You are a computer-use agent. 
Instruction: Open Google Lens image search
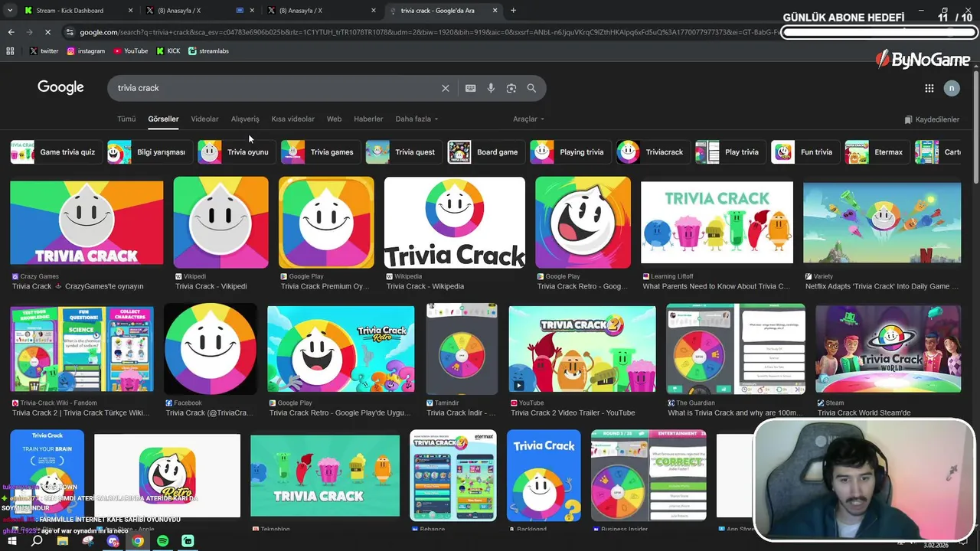click(x=511, y=88)
